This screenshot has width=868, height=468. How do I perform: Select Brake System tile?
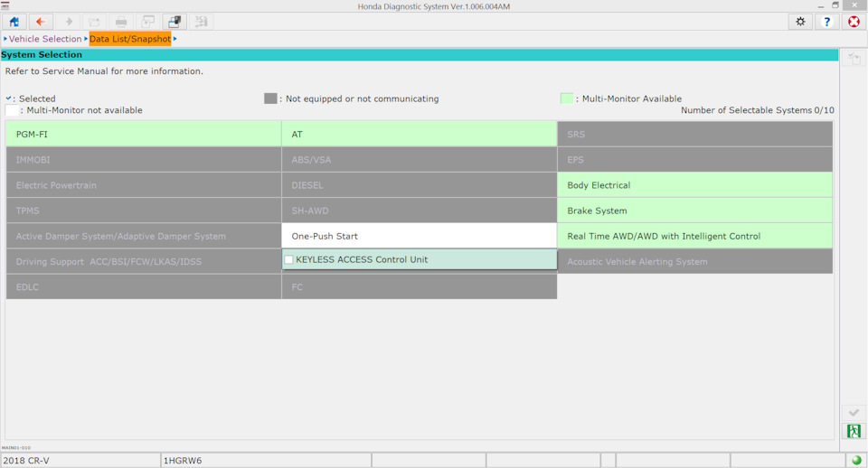pyautogui.click(x=694, y=211)
